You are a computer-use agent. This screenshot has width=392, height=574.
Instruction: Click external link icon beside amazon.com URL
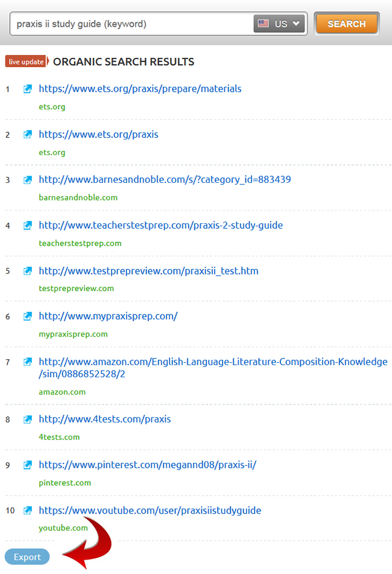27,362
